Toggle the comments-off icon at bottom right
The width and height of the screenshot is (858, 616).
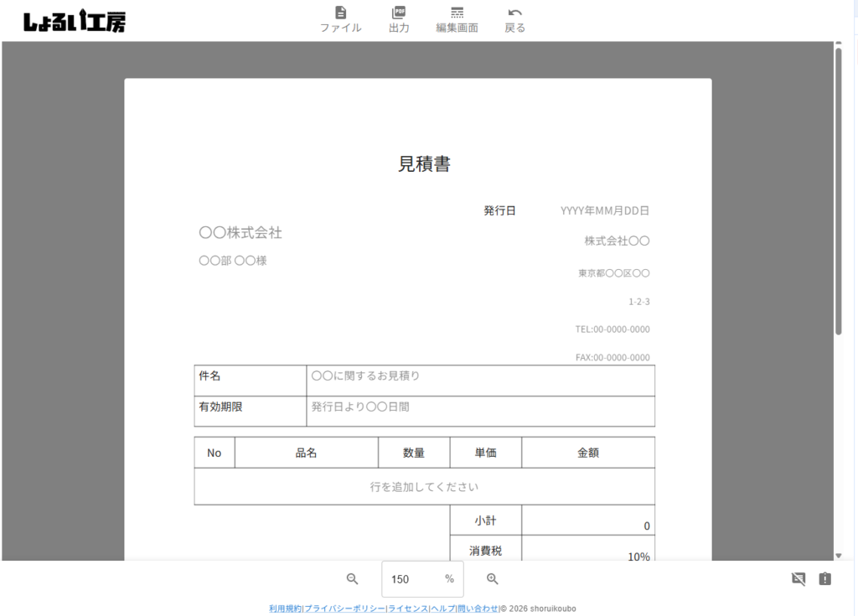click(x=799, y=578)
